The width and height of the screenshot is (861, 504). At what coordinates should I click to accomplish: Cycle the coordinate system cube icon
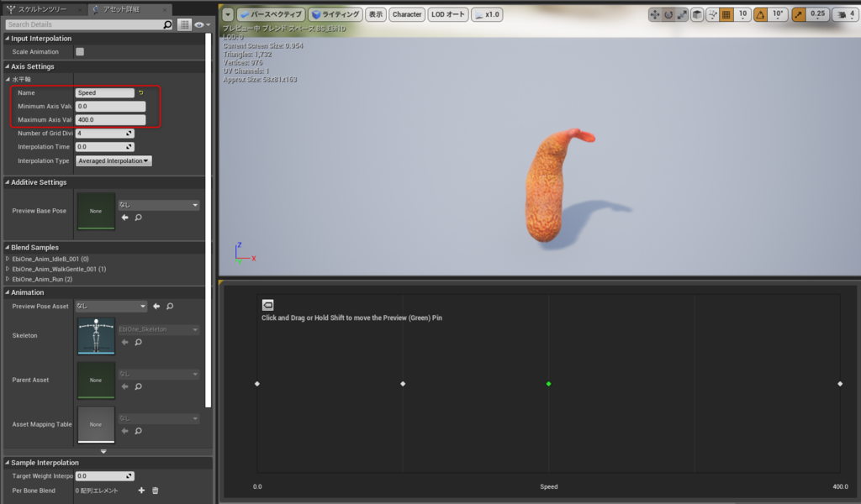pos(697,15)
